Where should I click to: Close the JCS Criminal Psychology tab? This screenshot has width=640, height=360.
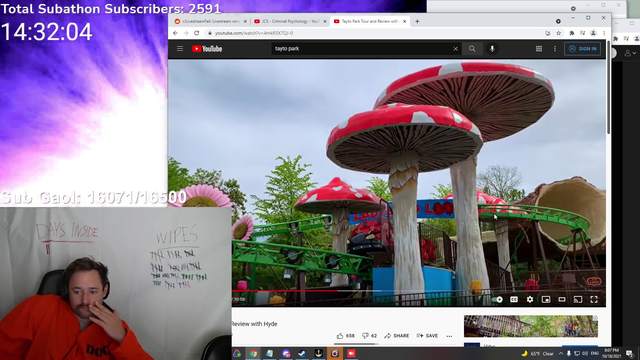pyautogui.click(x=325, y=21)
